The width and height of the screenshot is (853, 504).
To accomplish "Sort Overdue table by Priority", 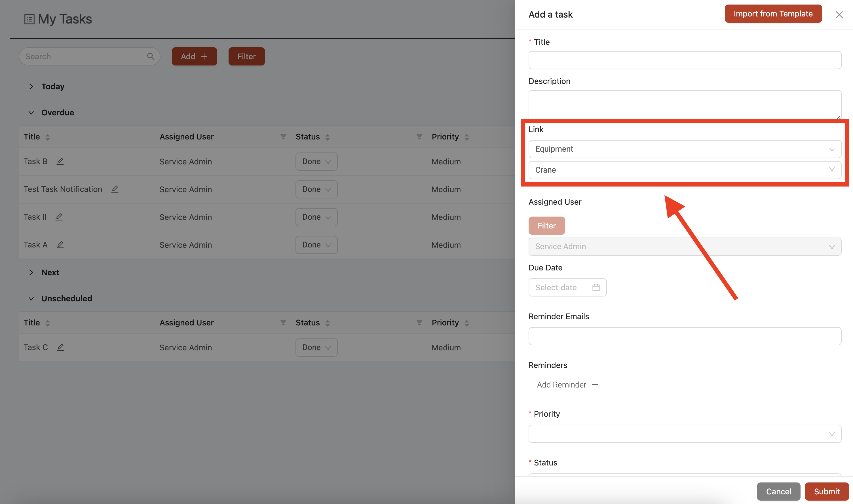I will pos(467,137).
